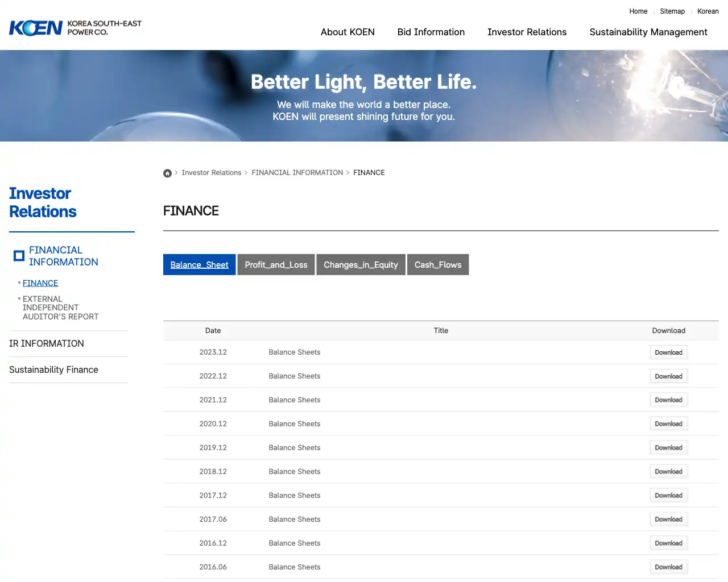728x582 pixels.
Task: Click the IR INFORMATION sidebar section
Action: (46, 343)
